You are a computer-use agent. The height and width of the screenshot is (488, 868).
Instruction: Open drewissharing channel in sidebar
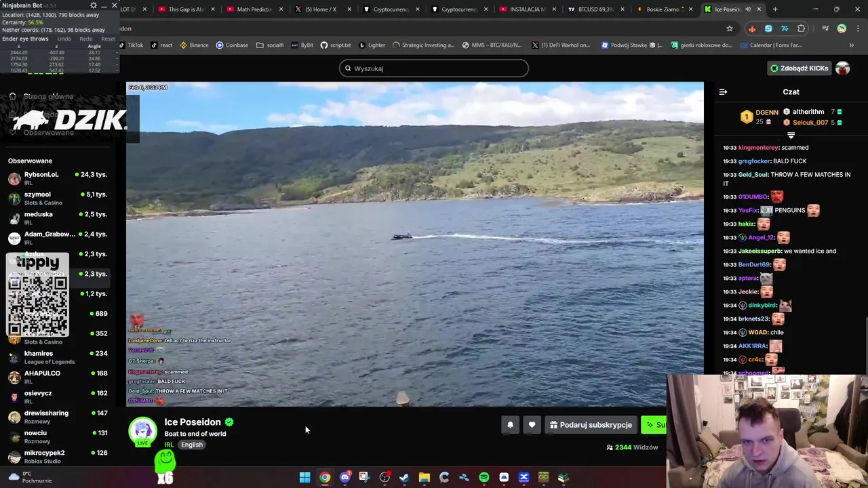tap(58, 417)
